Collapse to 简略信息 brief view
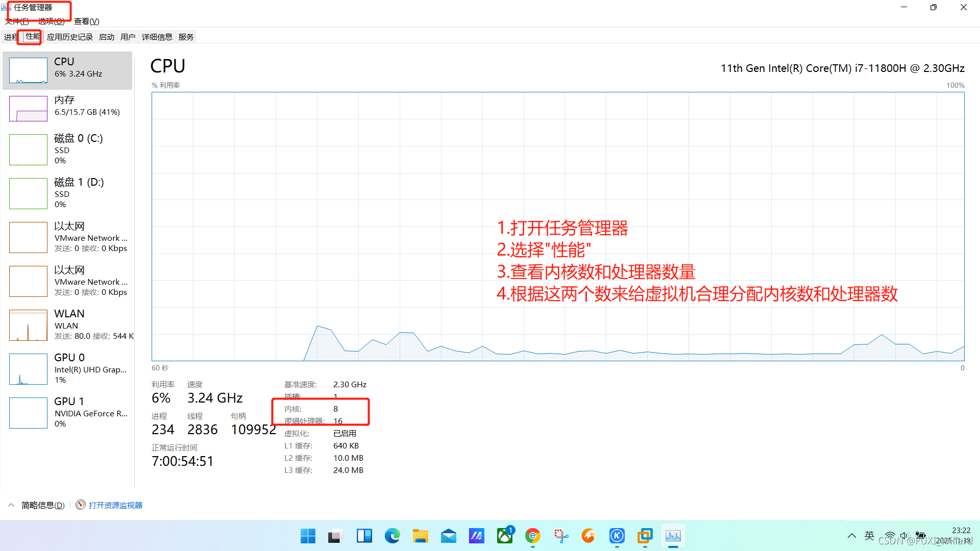 tap(43, 505)
